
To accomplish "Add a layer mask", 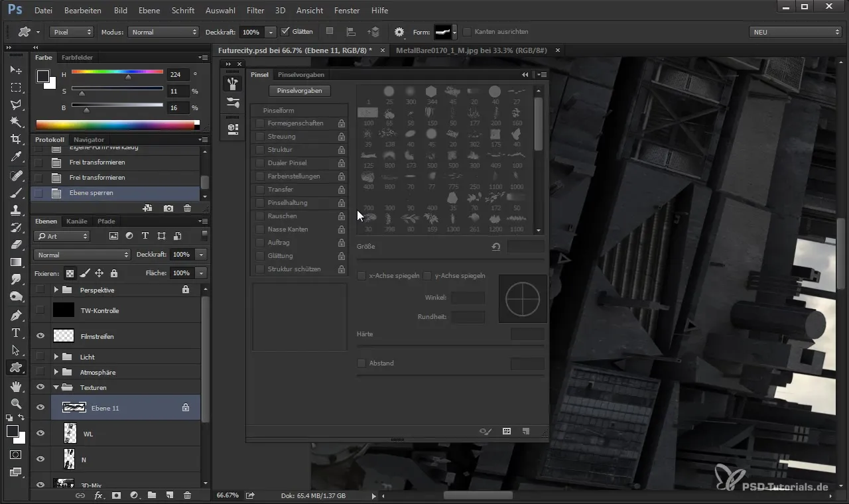I will (x=116, y=495).
